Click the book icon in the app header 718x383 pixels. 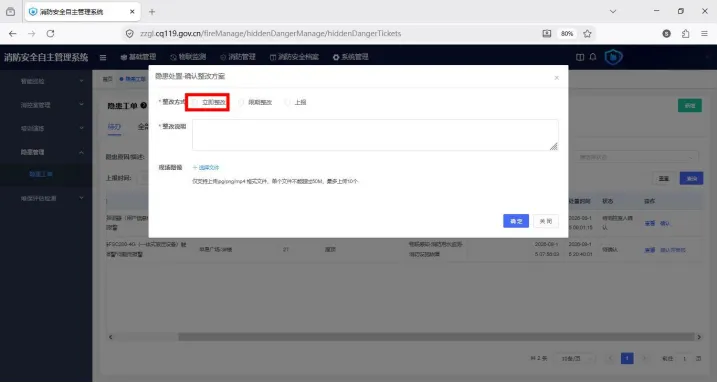[580, 57]
